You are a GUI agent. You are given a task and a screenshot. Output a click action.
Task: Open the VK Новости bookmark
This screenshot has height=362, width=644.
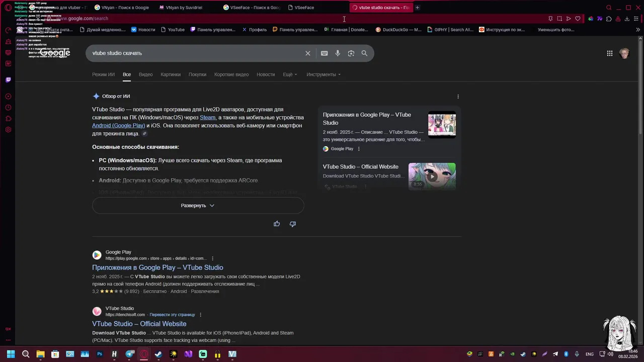tap(143, 30)
